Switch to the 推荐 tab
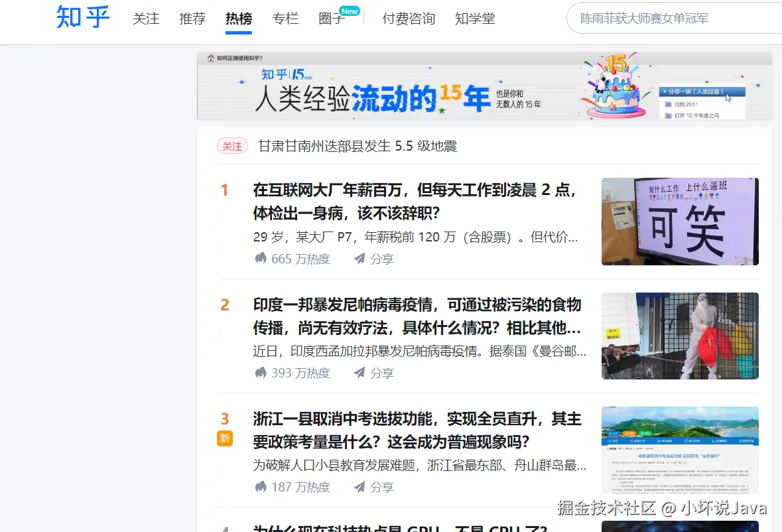 pyautogui.click(x=192, y=19)
